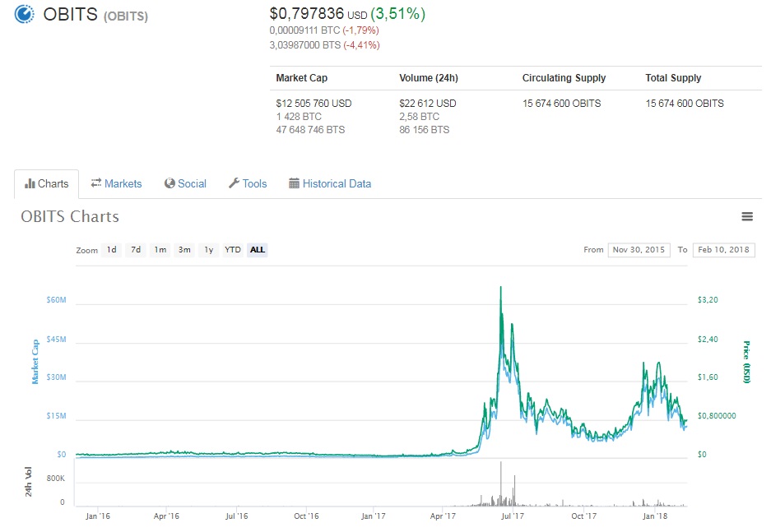Click the Circulating Supply column header
The width and height of the screenshot is (771, 532).
click(564, 78)
